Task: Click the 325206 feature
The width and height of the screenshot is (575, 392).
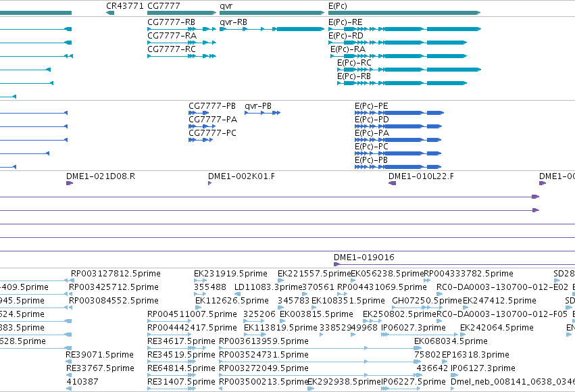Action: pyautogui.click(x=254, y=321)
